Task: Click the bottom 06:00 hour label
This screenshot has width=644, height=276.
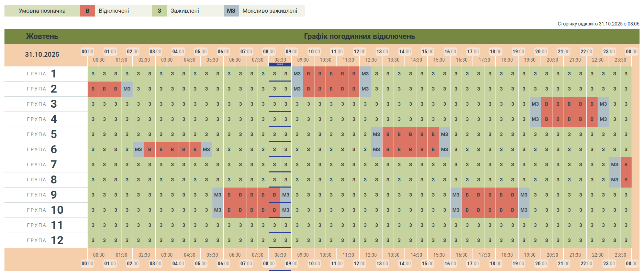Action: 223,264
